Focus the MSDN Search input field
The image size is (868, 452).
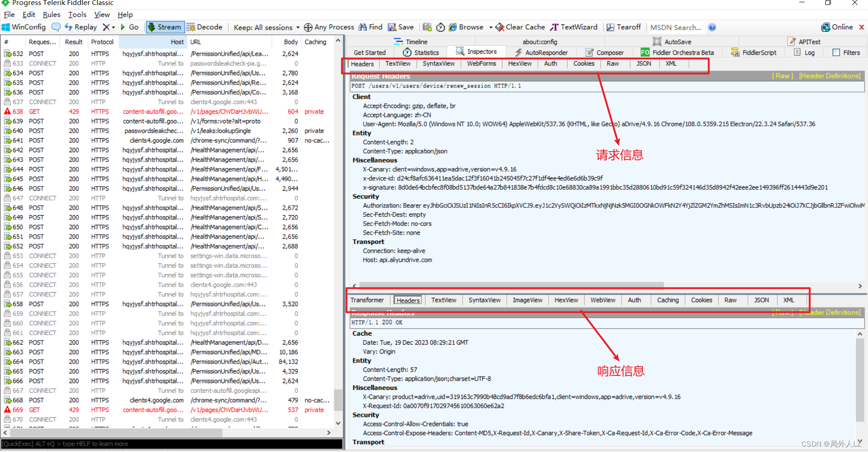pos(676,27)
